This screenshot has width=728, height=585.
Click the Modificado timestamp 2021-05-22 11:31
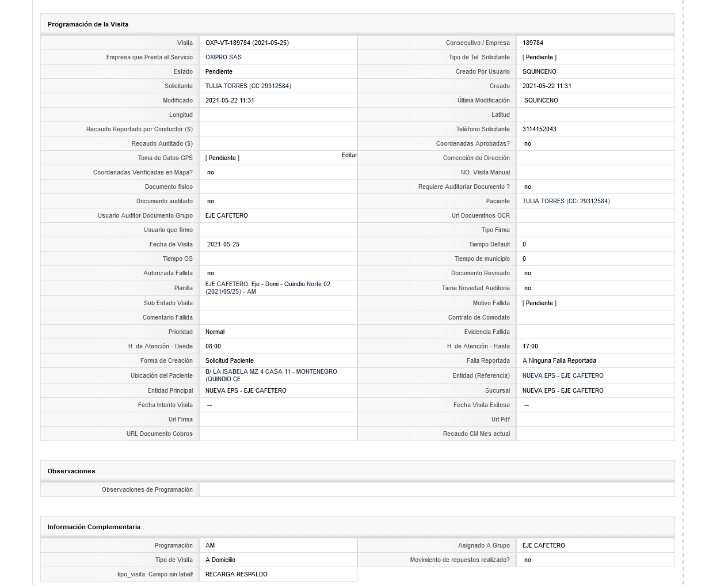(x=230, y=100)
